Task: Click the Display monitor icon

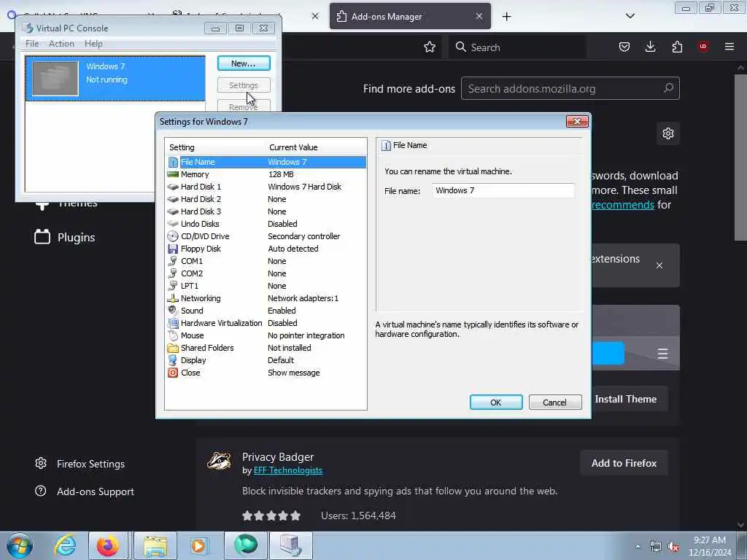Action: [x=173, y=360]
